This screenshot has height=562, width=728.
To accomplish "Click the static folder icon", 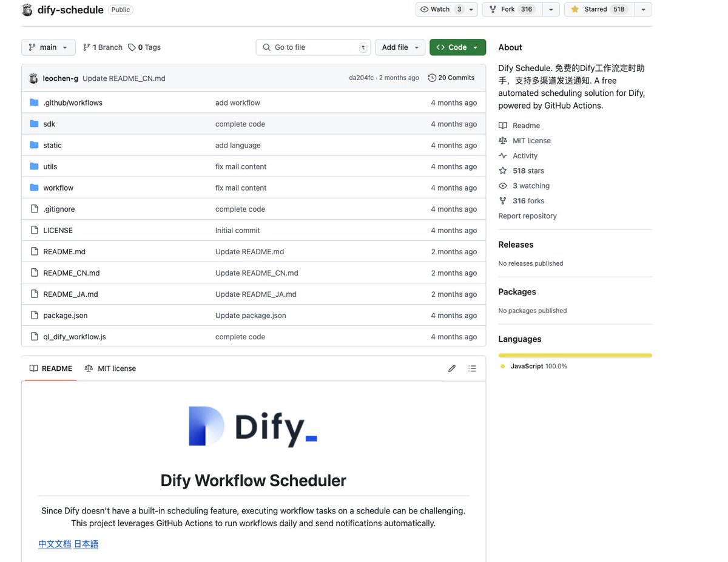I will click(x=35, y=145).
